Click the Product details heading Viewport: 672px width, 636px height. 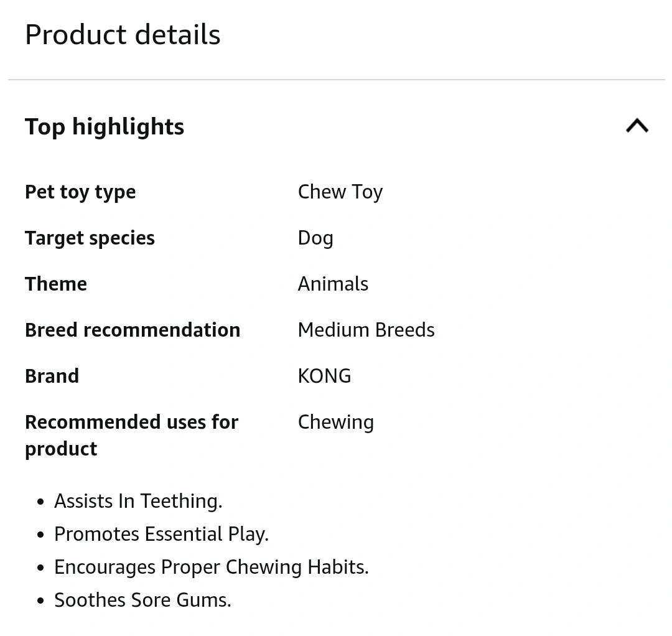[123, 34]
